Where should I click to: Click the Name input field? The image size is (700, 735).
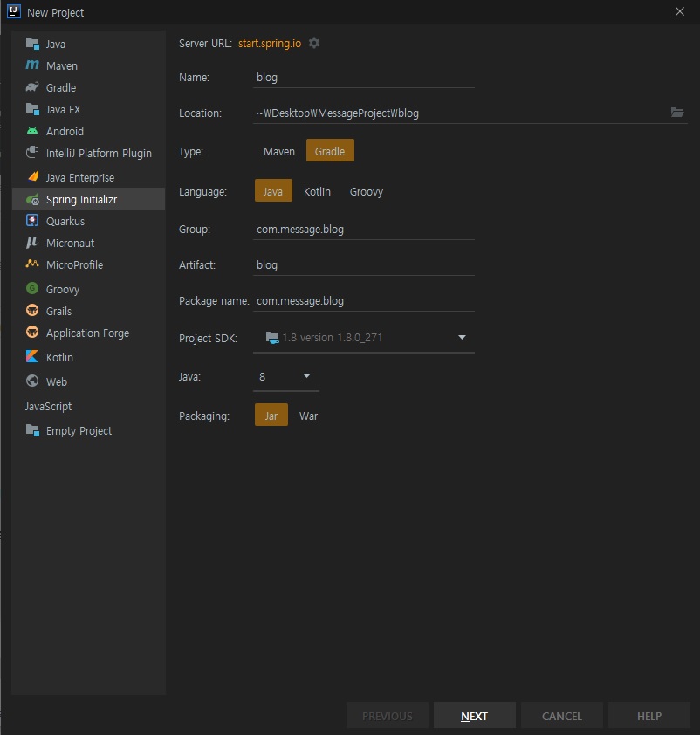point(364,78)
